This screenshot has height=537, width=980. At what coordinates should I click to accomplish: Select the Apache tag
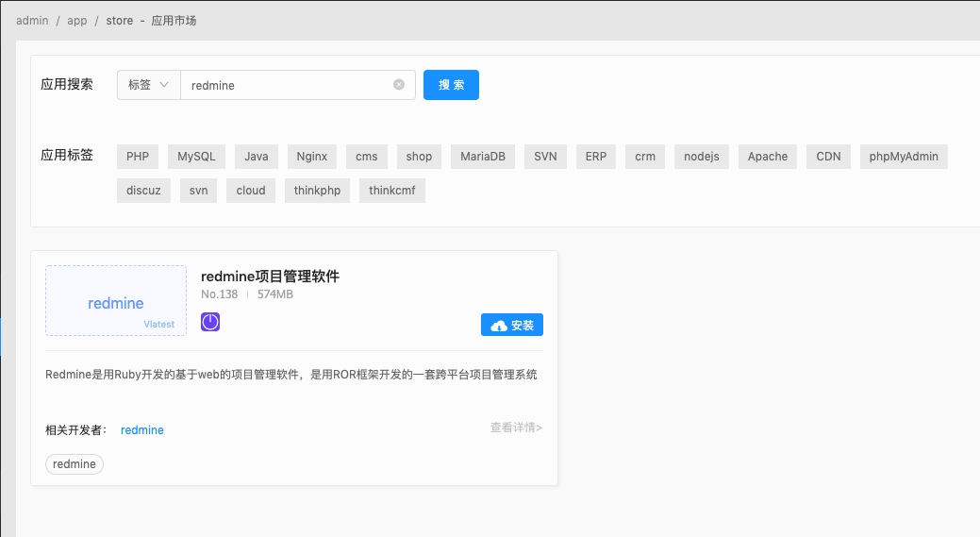click(768, 157)
